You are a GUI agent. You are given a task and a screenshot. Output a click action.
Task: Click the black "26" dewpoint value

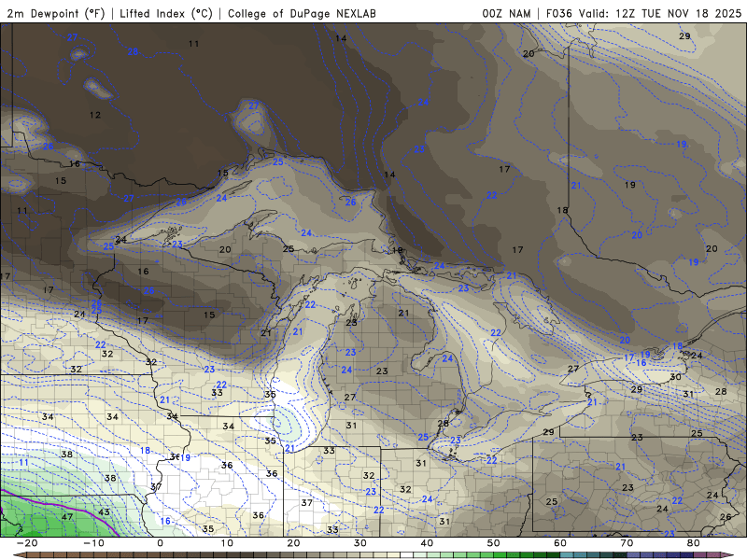726,517
